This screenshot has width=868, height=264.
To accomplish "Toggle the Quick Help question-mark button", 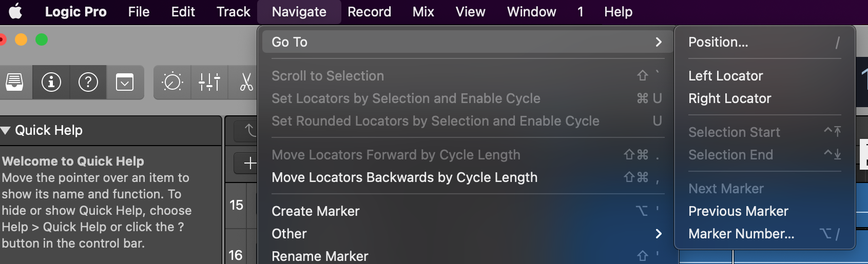I will coord(88,82).
